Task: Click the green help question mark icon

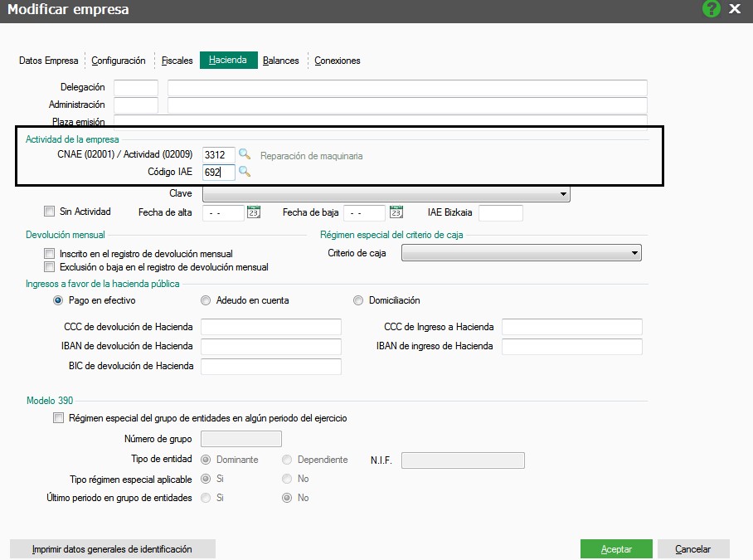Action: pos(712,8)
